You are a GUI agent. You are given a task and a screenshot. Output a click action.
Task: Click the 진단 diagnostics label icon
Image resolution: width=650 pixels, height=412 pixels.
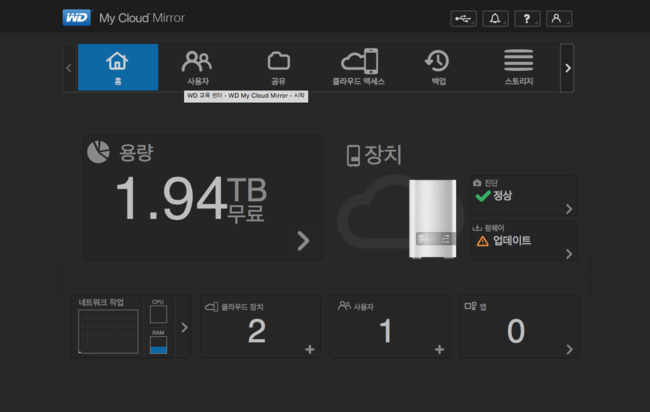tap(477, 182)
